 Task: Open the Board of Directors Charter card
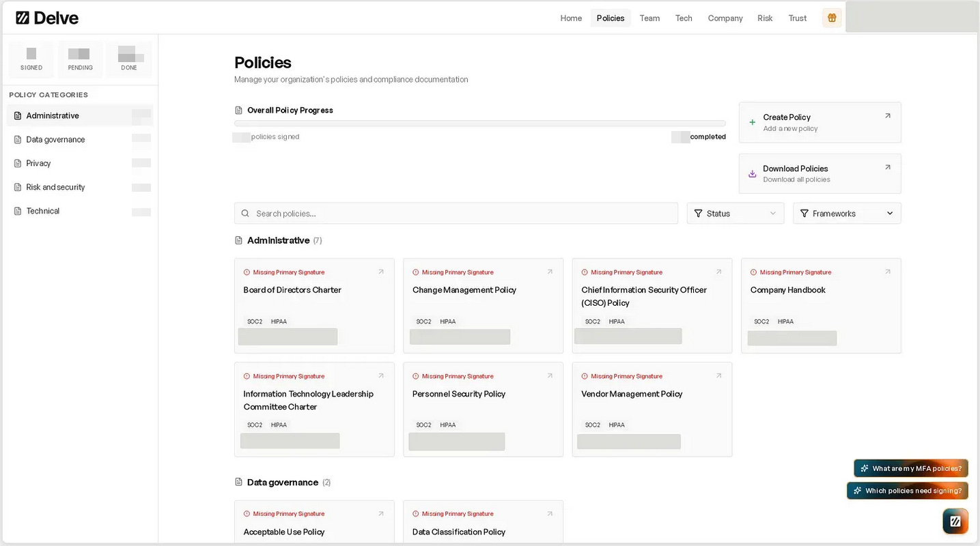pos(314,306)
